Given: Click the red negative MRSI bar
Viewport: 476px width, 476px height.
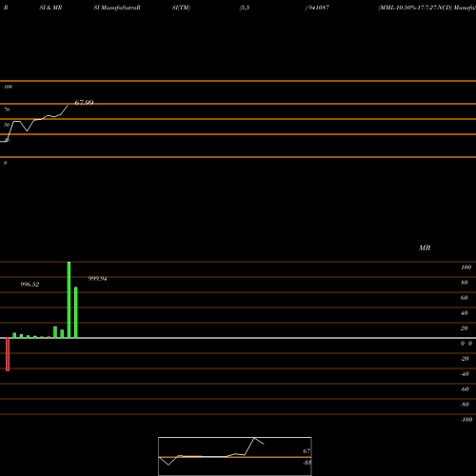Looking at the screenshot, I should click(8, 354).
